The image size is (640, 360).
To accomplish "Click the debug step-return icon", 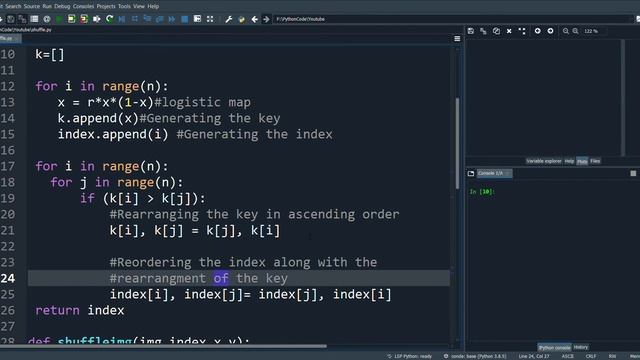I will pos(160,19).
